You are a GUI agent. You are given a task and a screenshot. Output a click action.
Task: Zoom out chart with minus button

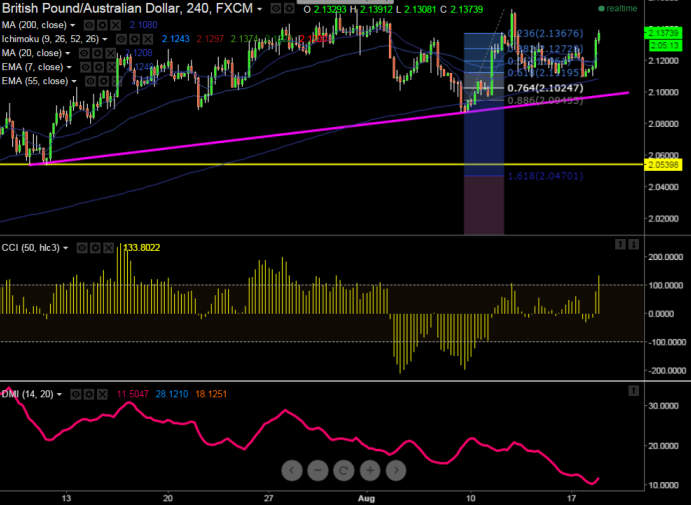tap(318, 470)
